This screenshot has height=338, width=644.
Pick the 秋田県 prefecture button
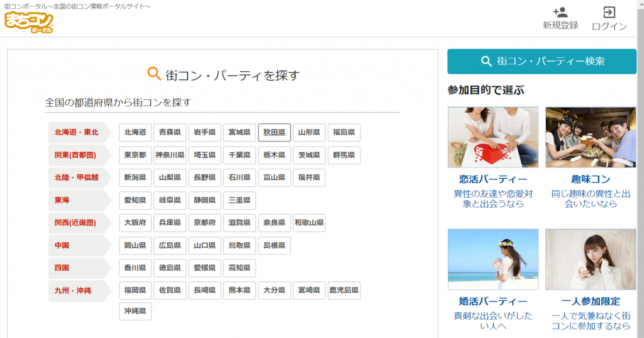click(274, 133)
